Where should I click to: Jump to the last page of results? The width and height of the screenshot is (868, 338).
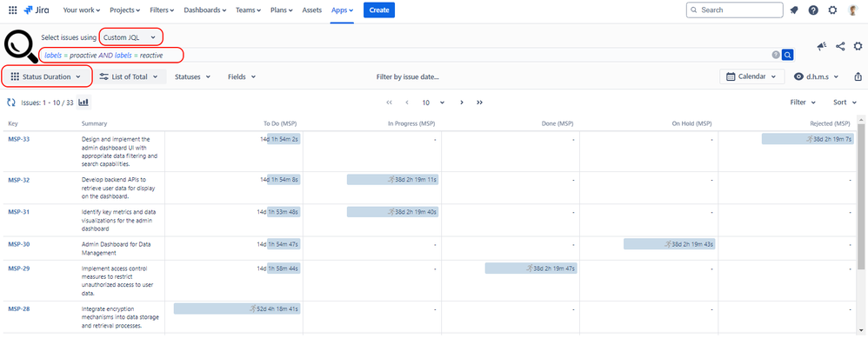click(x=479, y=103)
